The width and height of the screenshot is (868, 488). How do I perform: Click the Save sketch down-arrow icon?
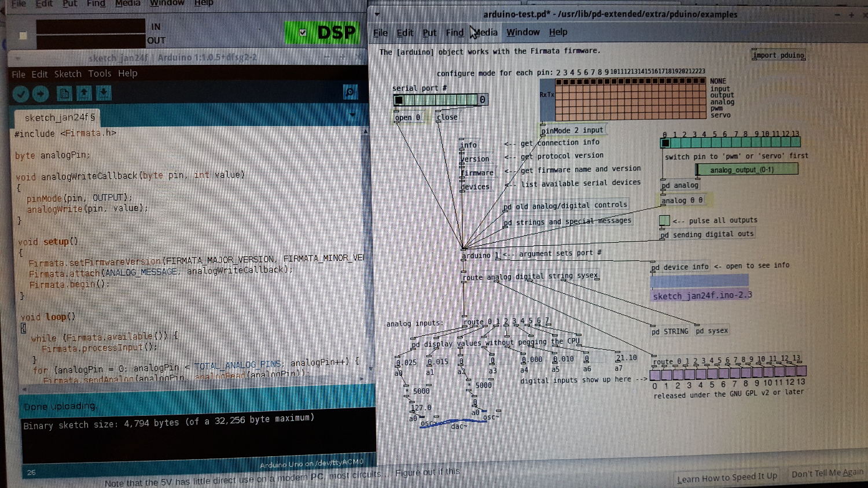[x=104, y=94]
